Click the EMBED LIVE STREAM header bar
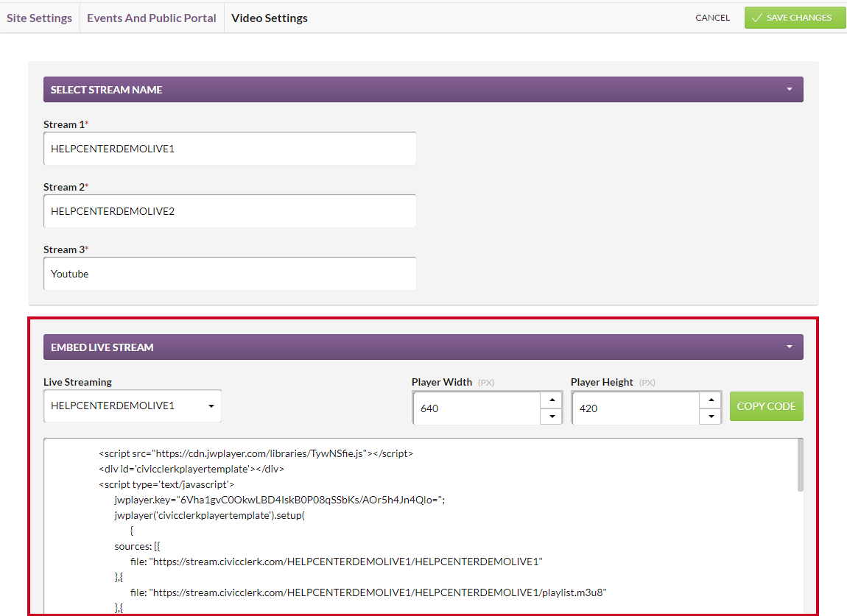 [423, 347]
